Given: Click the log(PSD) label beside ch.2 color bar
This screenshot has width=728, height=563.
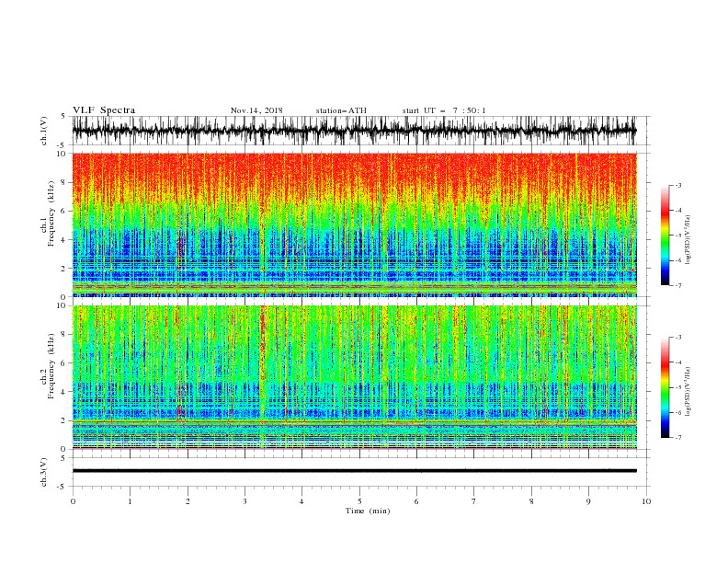Looking at the screenshot, I should click(688, 392).
